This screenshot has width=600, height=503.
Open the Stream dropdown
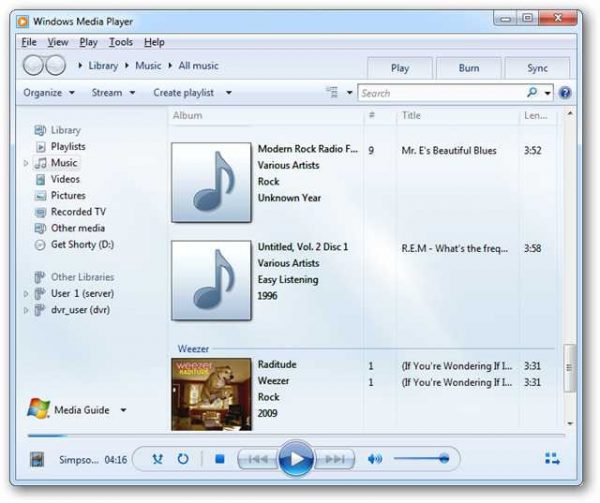pyautogui.click(x=113, y=93)
